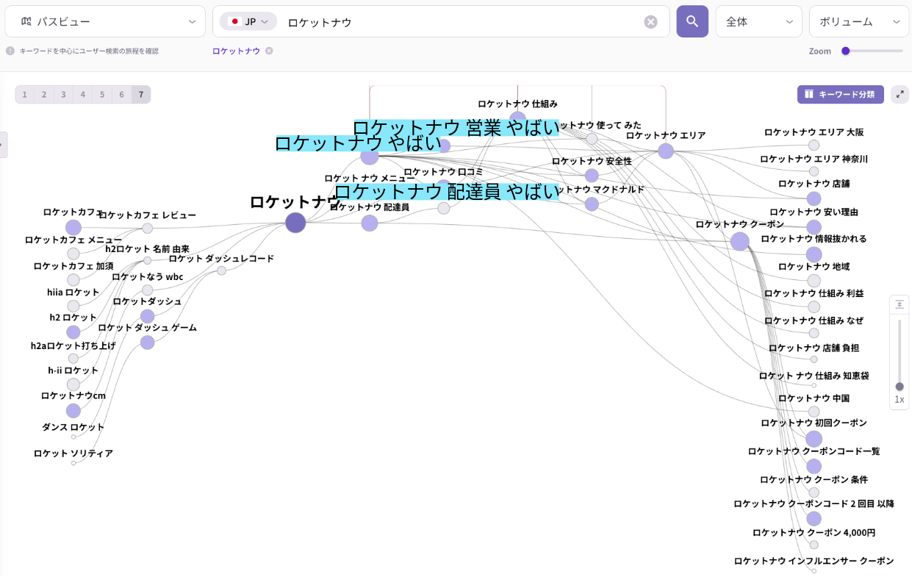Click the ロケットカフェ node circle
Image resolution: width=912 pixels, height=588 pixels.
point(73,227)
